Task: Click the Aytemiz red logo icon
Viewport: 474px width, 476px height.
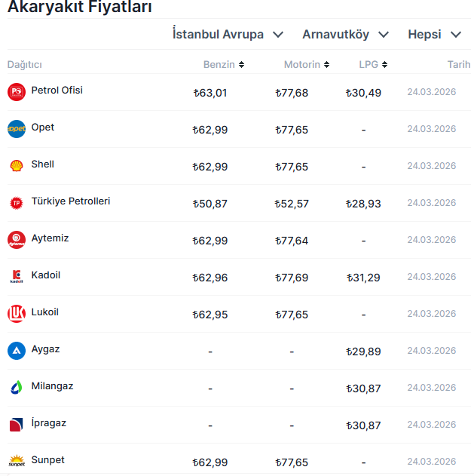Action: click(x=17, y=239)
